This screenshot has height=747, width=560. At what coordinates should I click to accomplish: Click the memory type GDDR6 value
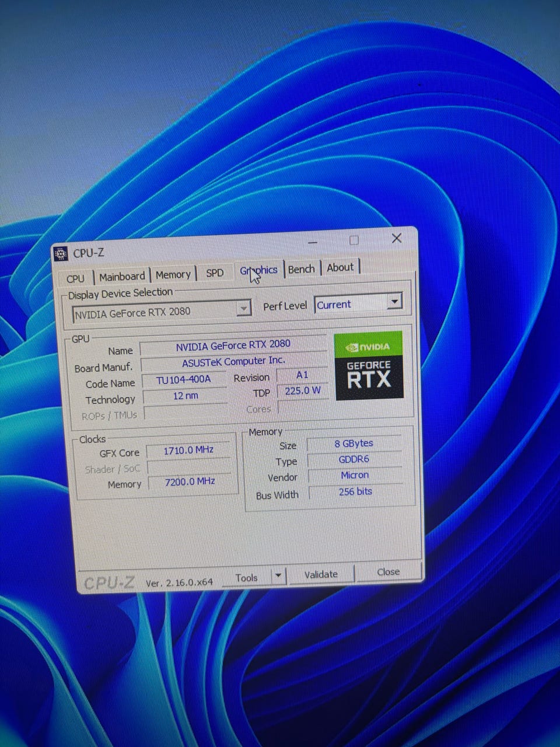(354, 459)
